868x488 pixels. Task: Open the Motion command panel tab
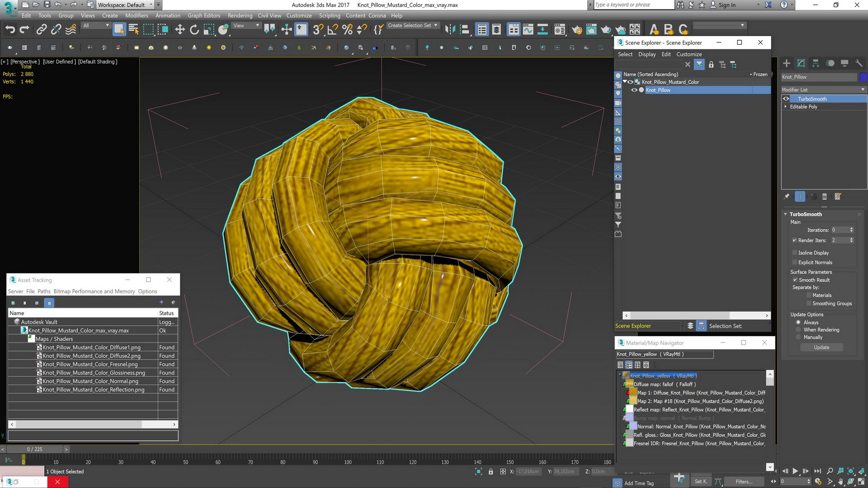[x=830, y=63]
